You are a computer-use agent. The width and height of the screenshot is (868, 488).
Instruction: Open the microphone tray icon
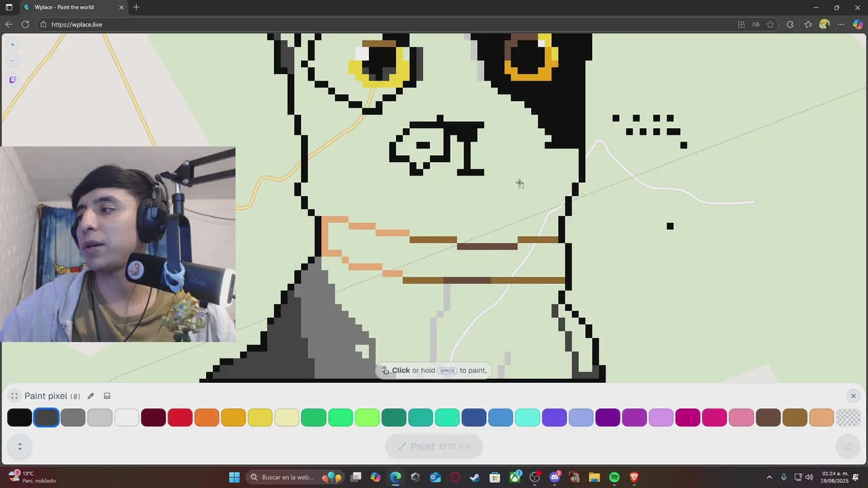(784, 477)
